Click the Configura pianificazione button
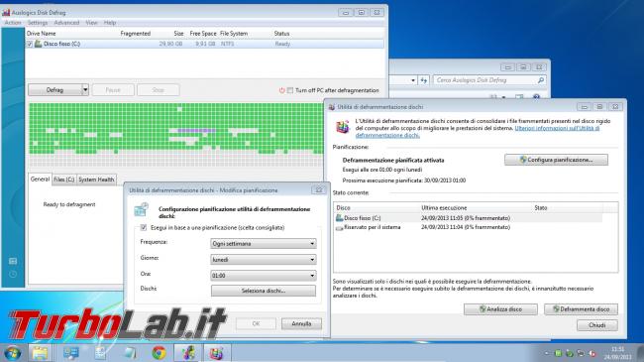Screen dimensions: 644x362 click(x=556, y=160)
